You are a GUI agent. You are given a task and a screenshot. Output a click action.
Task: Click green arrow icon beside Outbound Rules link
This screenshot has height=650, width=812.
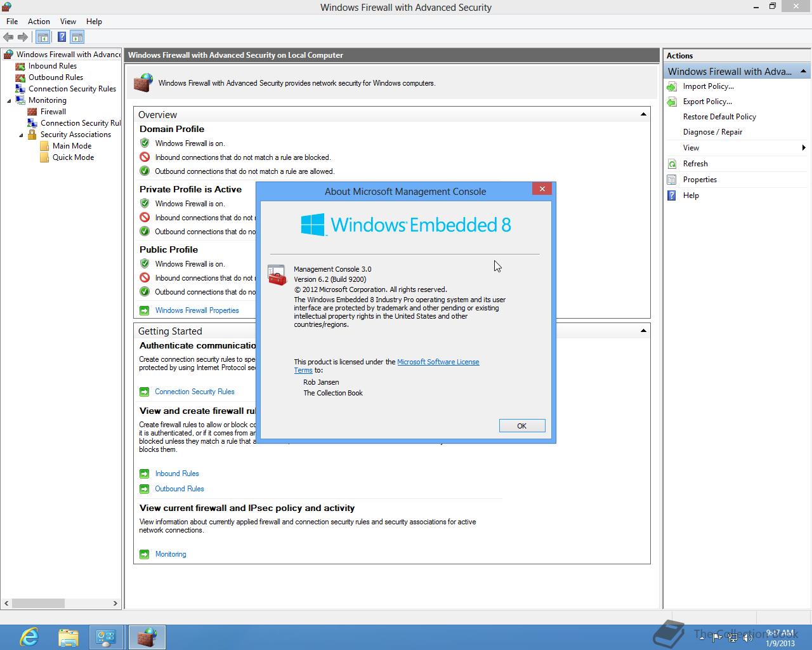tap(144, 489)
